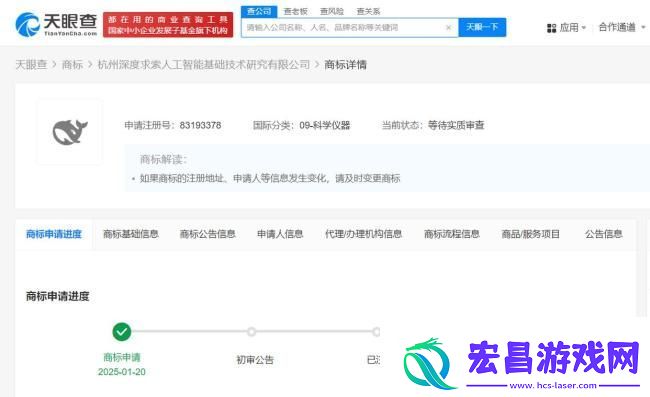Go to 天眼查 breadcrumb link
The image size is (650, 397).
(32, 65)
